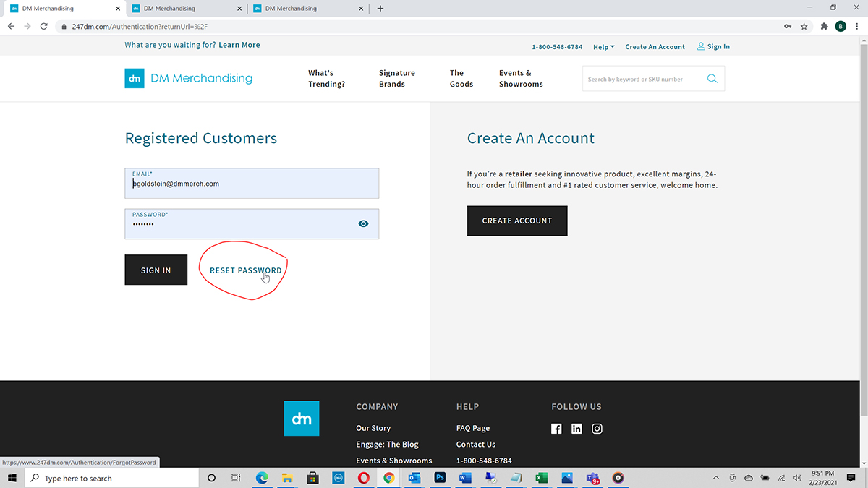Click the Windows taskbar search box
Image resolution: width=868 pixels, height=488 pixels.
(112, 478)
